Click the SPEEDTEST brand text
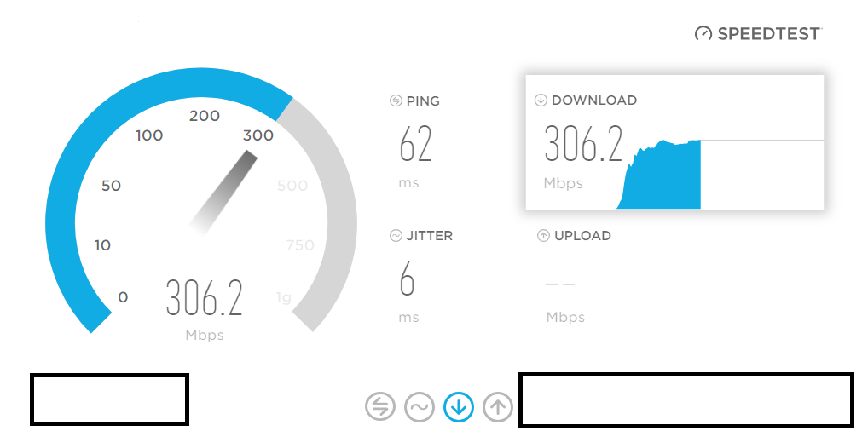Image resolution: width=868 pixels, height=431 pixels. point(769,34)
